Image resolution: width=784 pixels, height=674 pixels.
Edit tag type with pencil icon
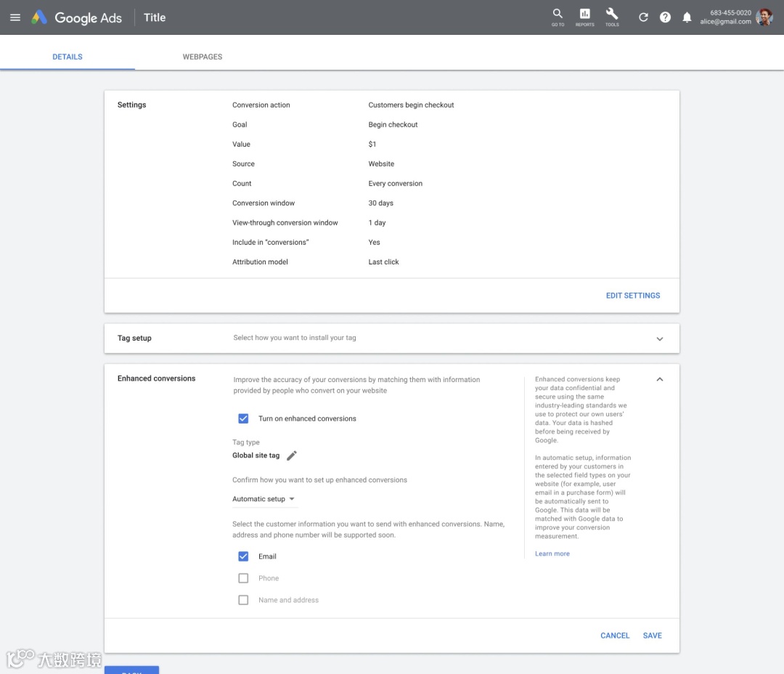pos(292,455)
